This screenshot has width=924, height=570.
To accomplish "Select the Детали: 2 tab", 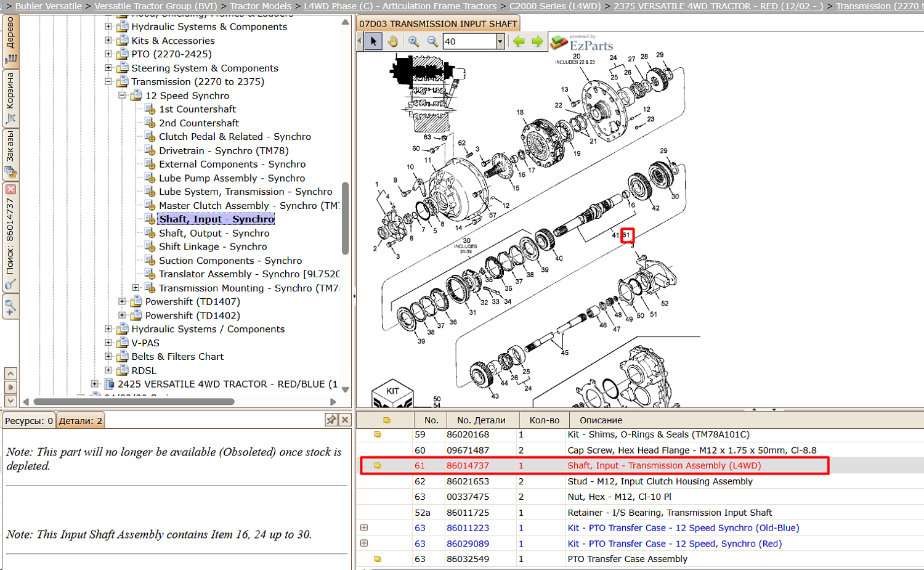I will (x=80, y=421).
